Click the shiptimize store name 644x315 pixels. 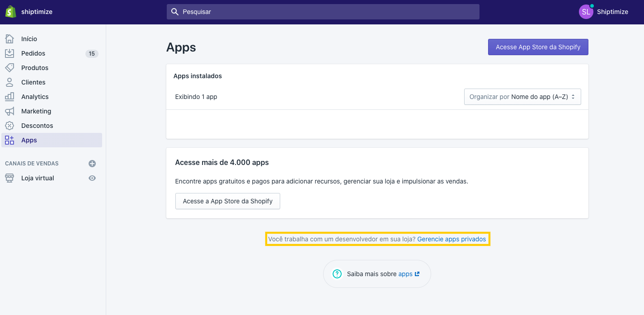point(37,12)
